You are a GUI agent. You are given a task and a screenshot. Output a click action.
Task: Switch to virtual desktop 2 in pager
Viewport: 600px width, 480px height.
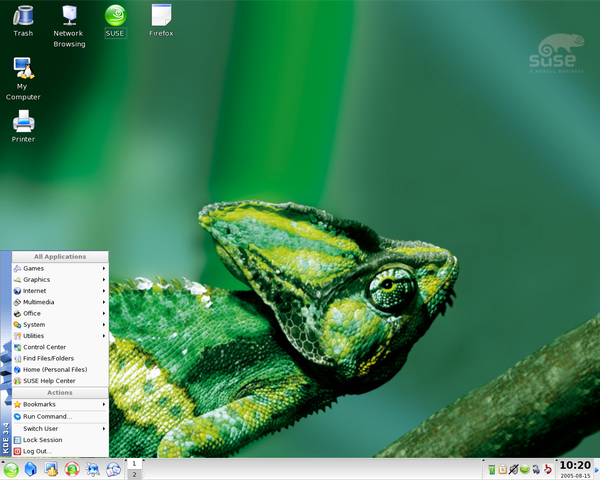coord(134,475)
